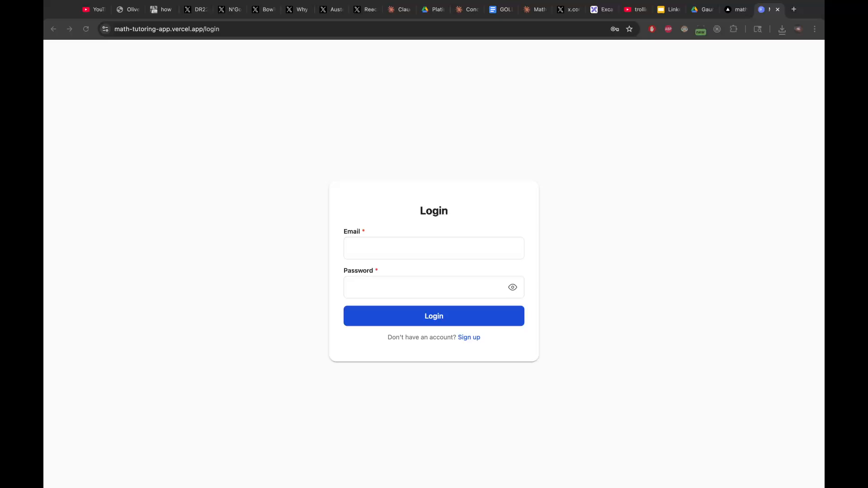868x488 pixels.
Task: Focus the Email input field
Action: click(434, 248)
